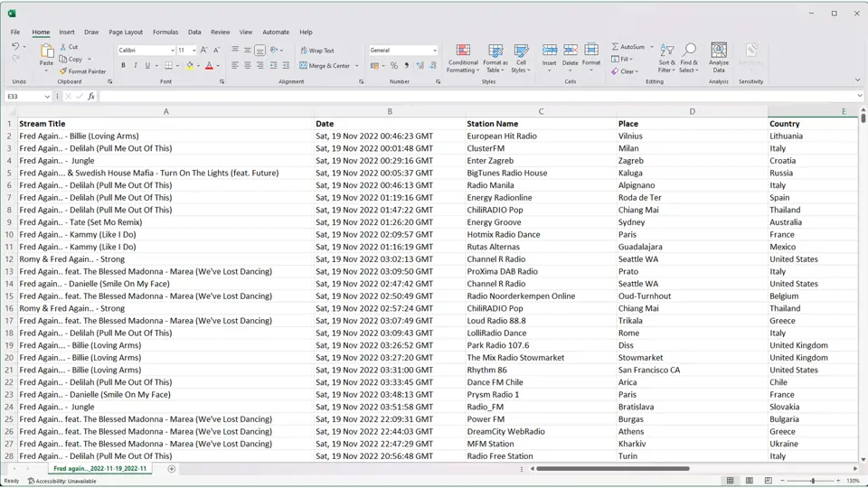The height and width of the screenshot is (488, 868).
Task: Click the Delete cells icon
Action: (x=571, y=50)
